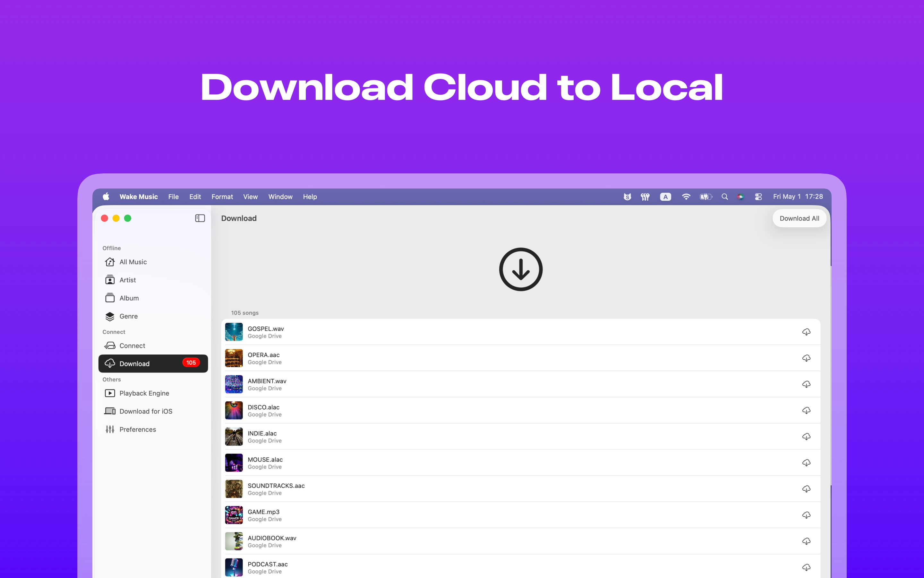Screen dimensions: 924x578
Task: Download OPERA.aac via its cloud icon
Action: 806,358
